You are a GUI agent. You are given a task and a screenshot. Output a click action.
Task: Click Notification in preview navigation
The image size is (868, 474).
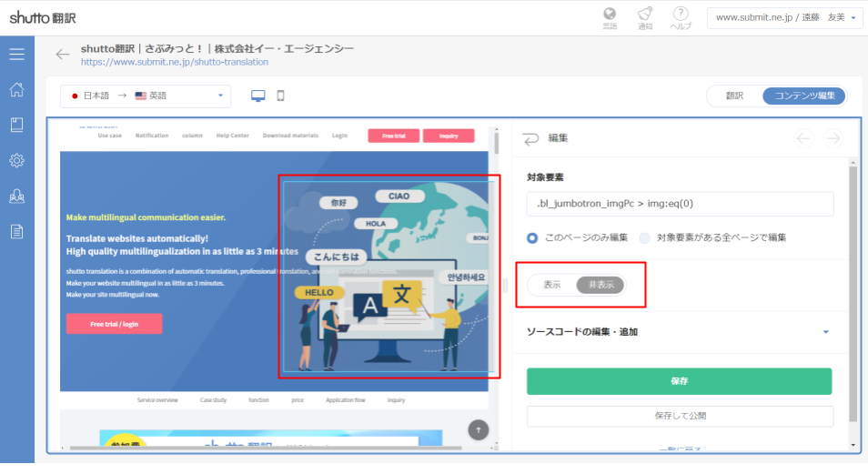(x=152, y=136)
